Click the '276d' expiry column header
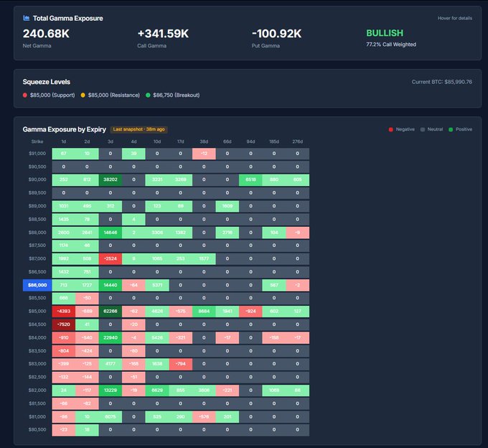Screen dimensions: 488x448 (x=297, y=141)
